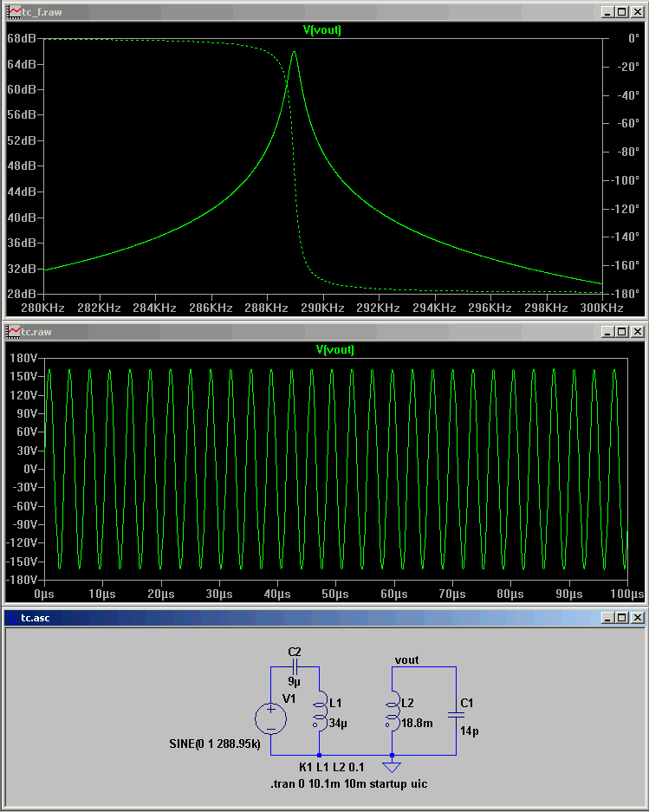The width and height of the screenshot is (649, 812).
Task: Click the tc.asc schematic window icon
Action: (12, 618)
